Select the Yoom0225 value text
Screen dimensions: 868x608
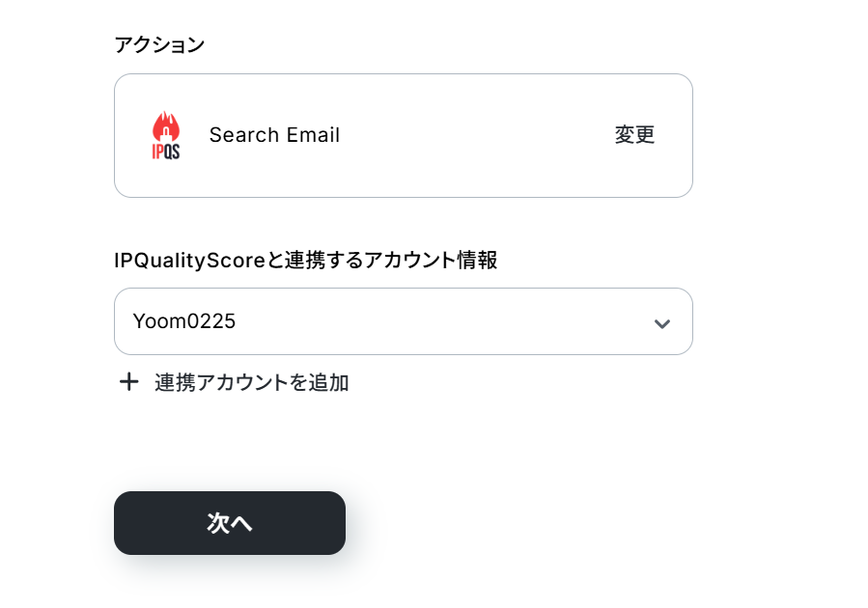click(184, 321)
